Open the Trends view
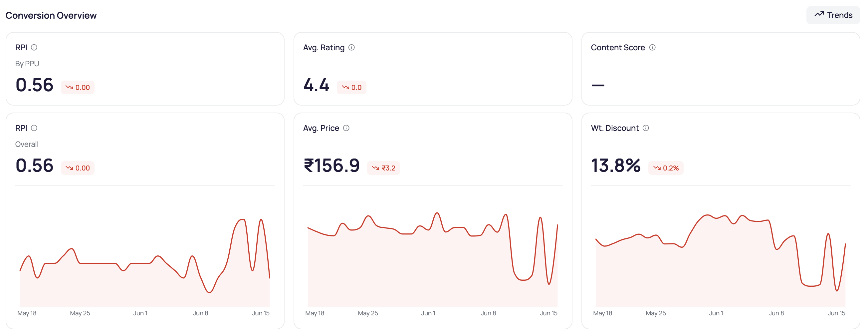Screen dimensions: 868x335 (833, 15)
